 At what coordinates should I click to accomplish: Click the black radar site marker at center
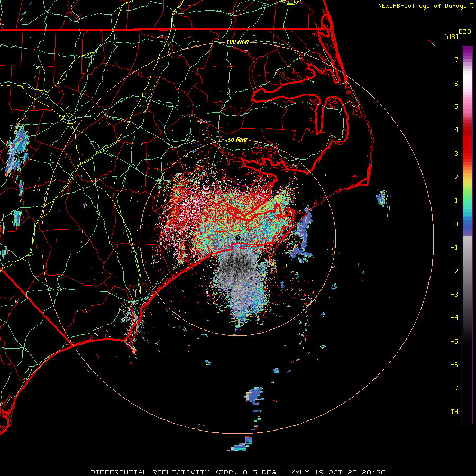[237, 237]
